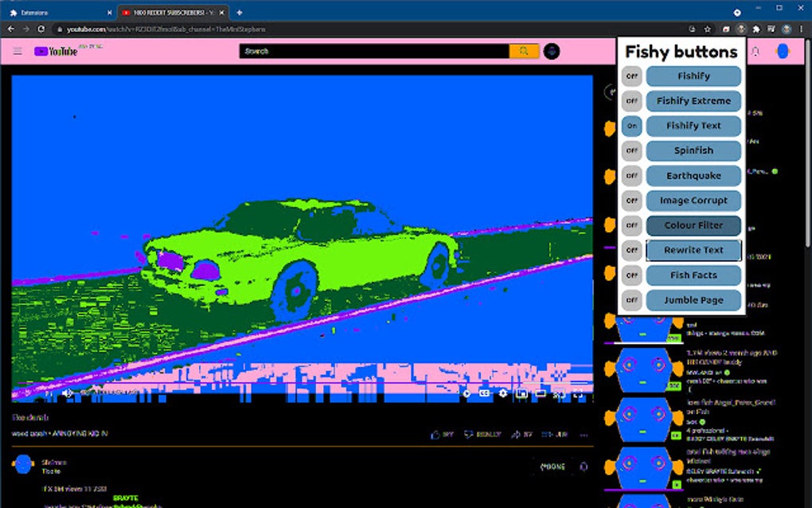Open video settings gear icon

tap(503, 393)
